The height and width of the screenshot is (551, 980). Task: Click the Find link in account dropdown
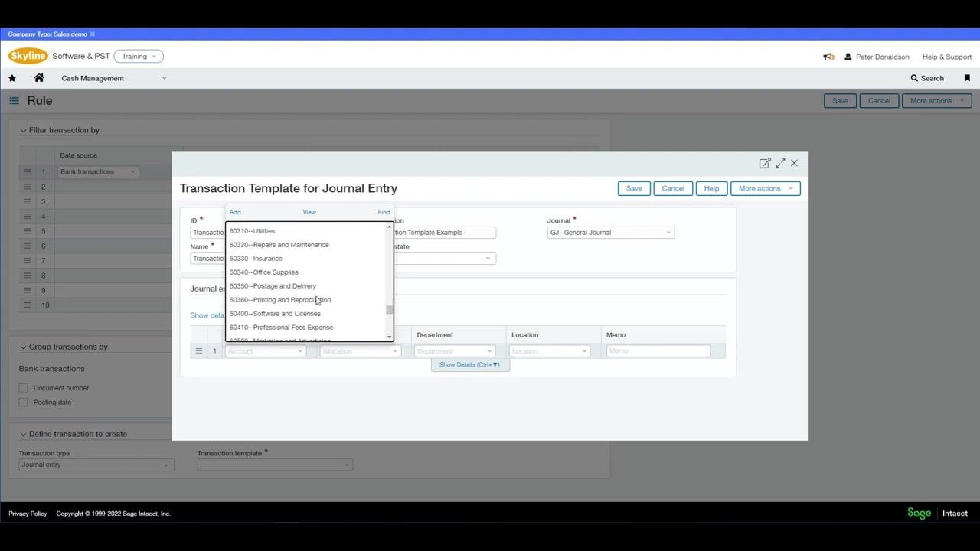pos(384,212)
